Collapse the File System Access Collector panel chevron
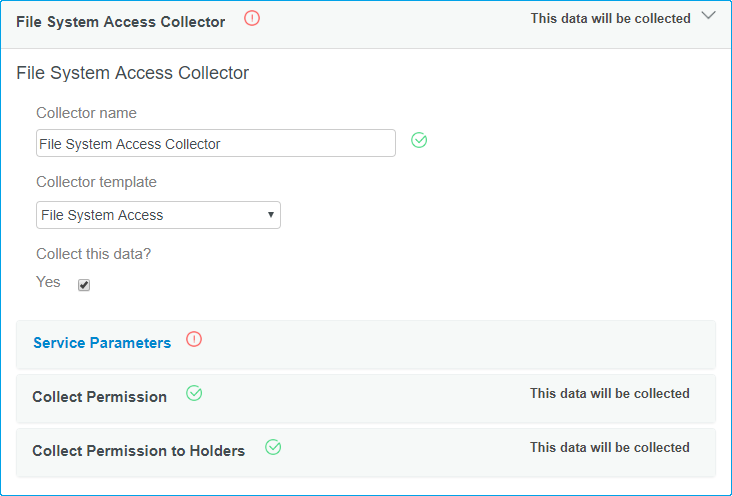The width and height of the screenshot is (732, 496). point(709,16)
